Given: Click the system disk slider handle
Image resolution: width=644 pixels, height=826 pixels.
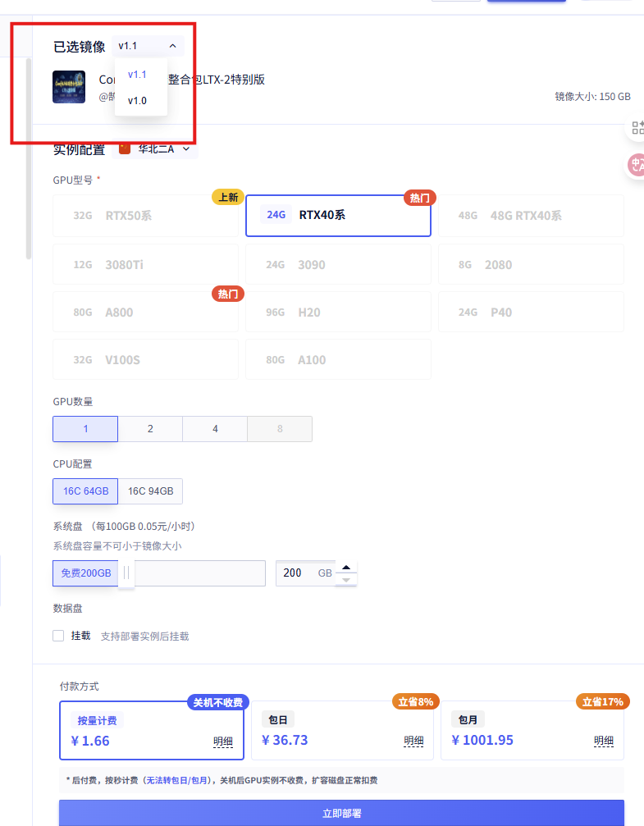Looking at the screenshot, I should 126,573.
